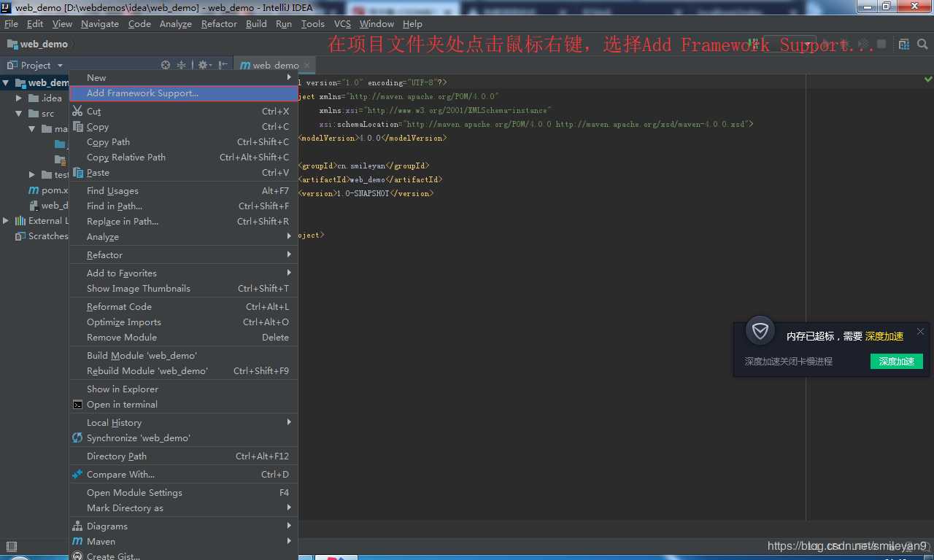Collapse the src folder in the tree
934x560 pixels.
pyautogui.click(x=20, y=113)
